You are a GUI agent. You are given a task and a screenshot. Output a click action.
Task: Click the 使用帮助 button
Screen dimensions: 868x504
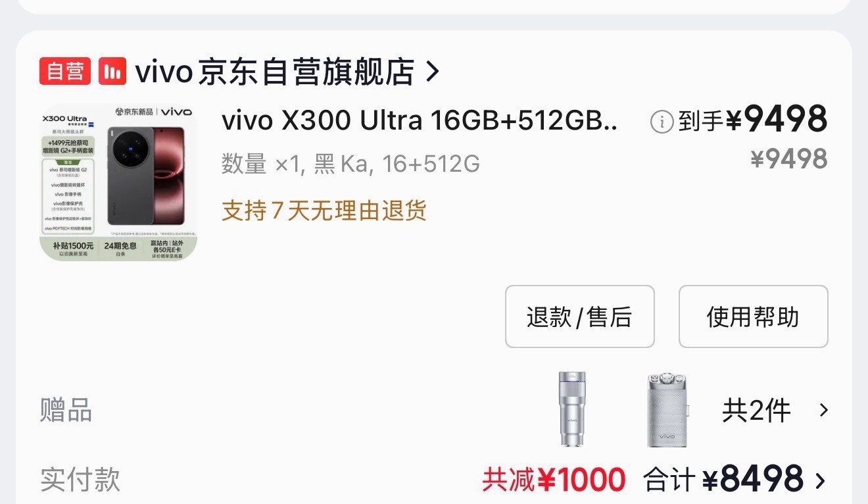753,316
